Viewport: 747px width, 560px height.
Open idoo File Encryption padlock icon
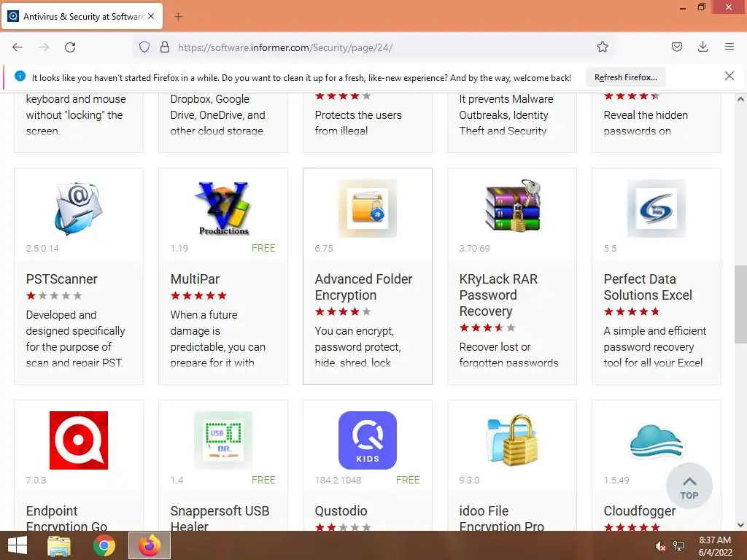pyautogui.click(x=512, y=440)
